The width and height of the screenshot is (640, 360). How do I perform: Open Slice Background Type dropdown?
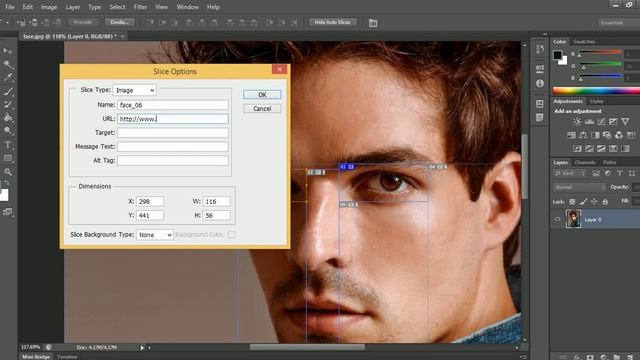[154, 235]
